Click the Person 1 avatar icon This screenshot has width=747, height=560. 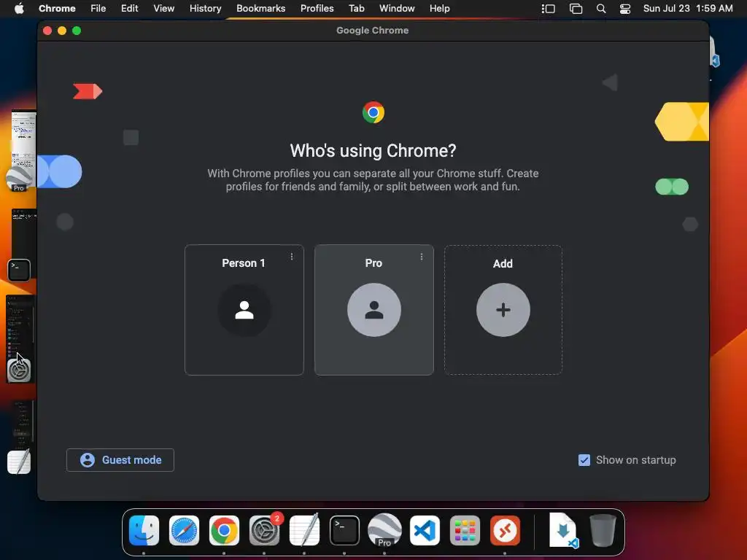click(244, 310)
